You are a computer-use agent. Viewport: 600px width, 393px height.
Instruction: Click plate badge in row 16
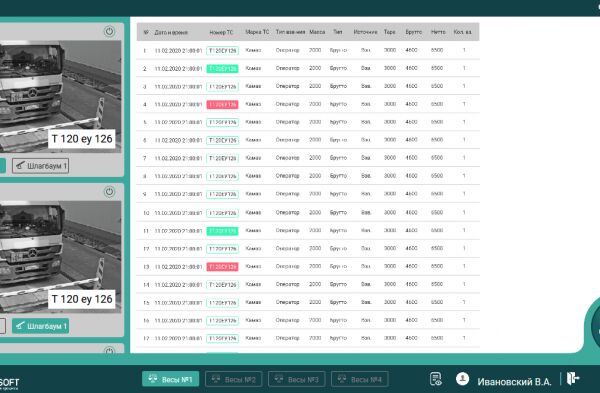coord(222,321)
